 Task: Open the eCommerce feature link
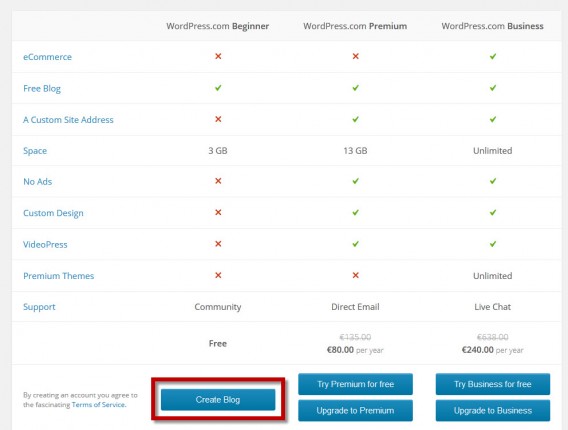(47, 57)
